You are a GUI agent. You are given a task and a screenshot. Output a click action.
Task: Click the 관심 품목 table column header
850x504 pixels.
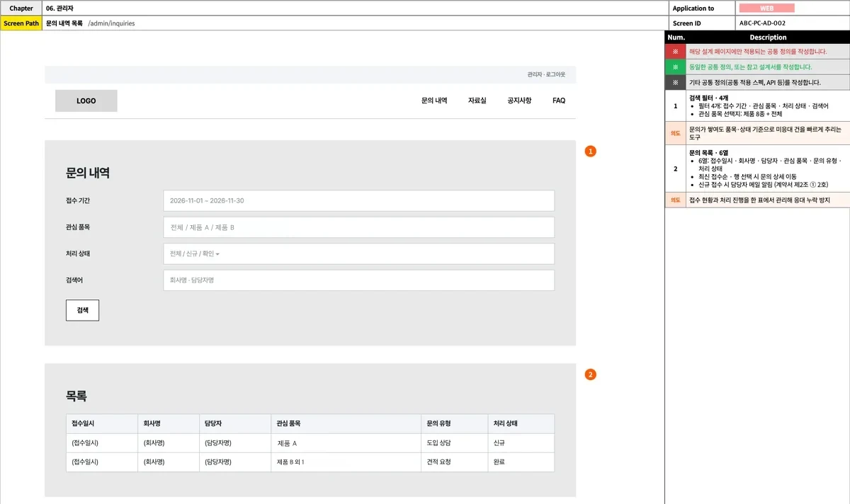(346, 424)
